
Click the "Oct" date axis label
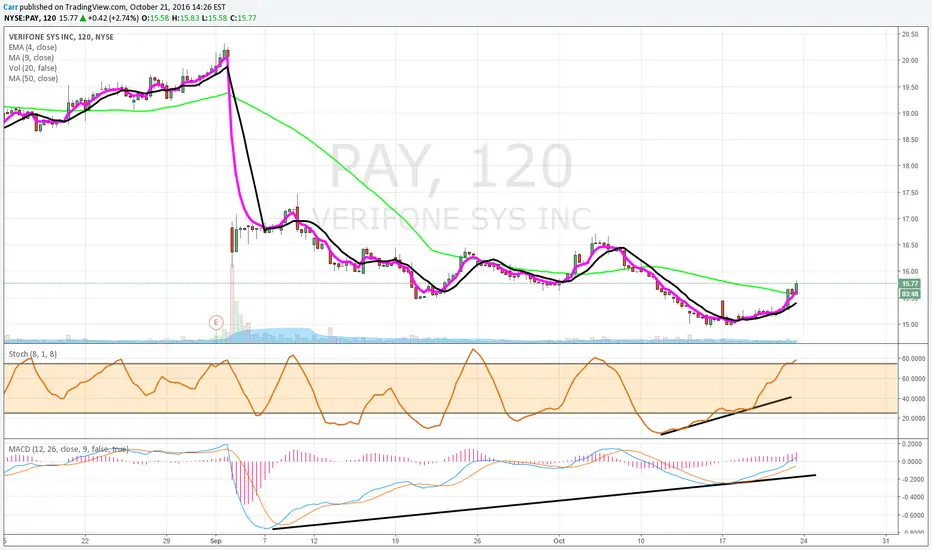(559, 541)
